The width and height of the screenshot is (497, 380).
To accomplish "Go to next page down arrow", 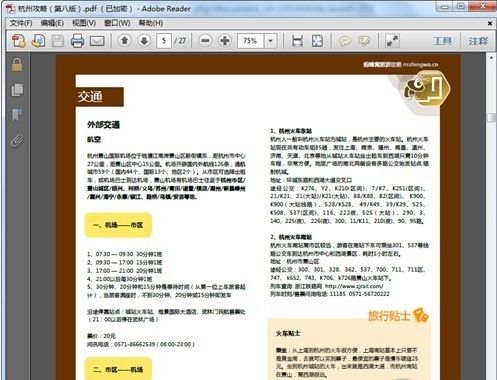I will (144, 41).
